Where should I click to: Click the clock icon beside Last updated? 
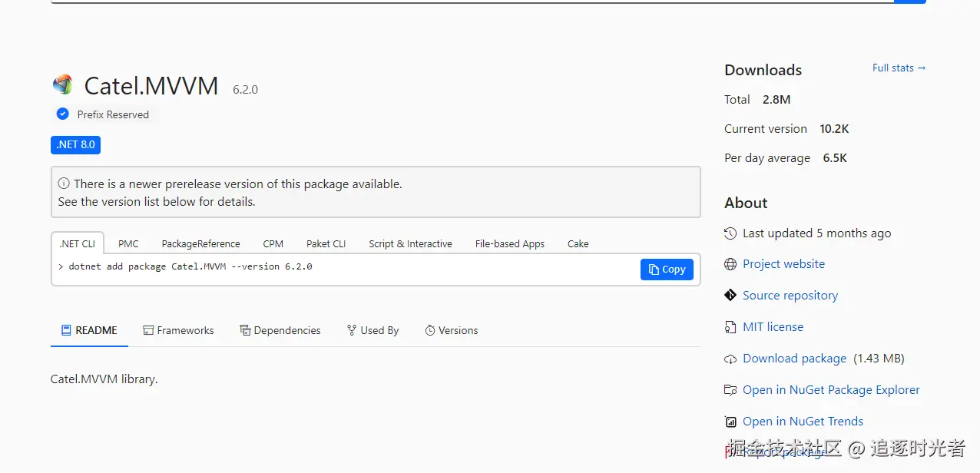[x=730, y=233]
